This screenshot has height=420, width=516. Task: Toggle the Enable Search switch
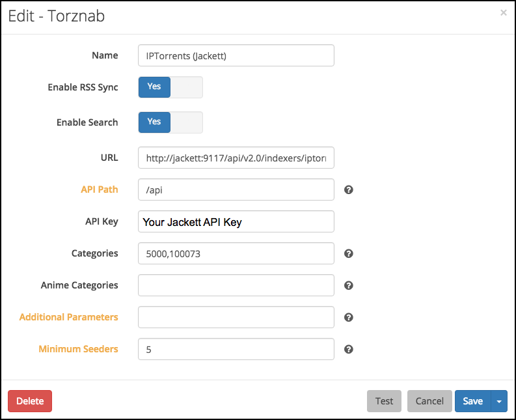click(x=170, y=122)
